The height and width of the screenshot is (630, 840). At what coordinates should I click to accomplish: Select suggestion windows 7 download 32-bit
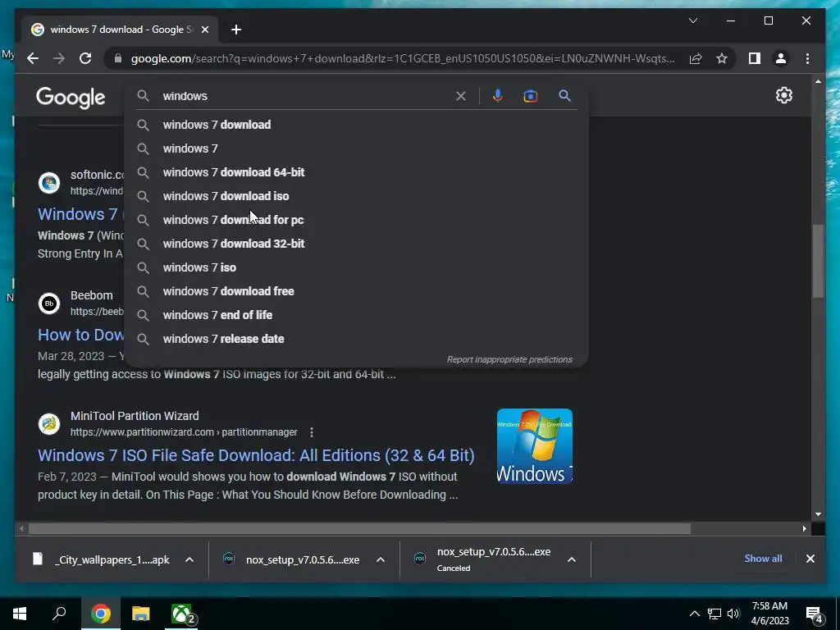tap(356, 244)
